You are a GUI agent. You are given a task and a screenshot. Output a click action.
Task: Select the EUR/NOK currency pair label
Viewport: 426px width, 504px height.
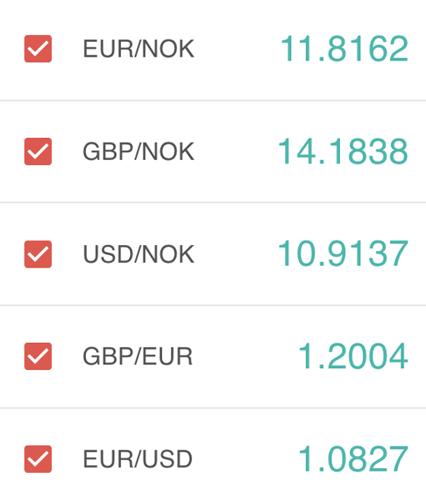point(139,49)
